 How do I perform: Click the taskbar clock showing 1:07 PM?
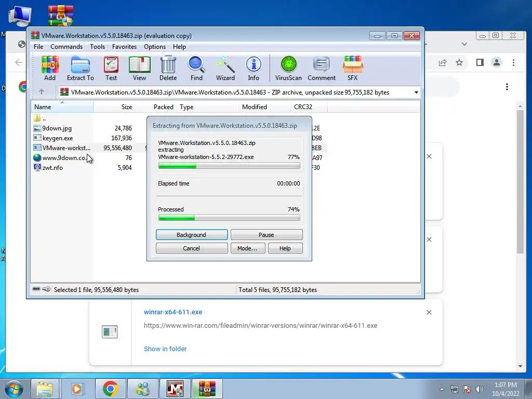click(506, 389)
